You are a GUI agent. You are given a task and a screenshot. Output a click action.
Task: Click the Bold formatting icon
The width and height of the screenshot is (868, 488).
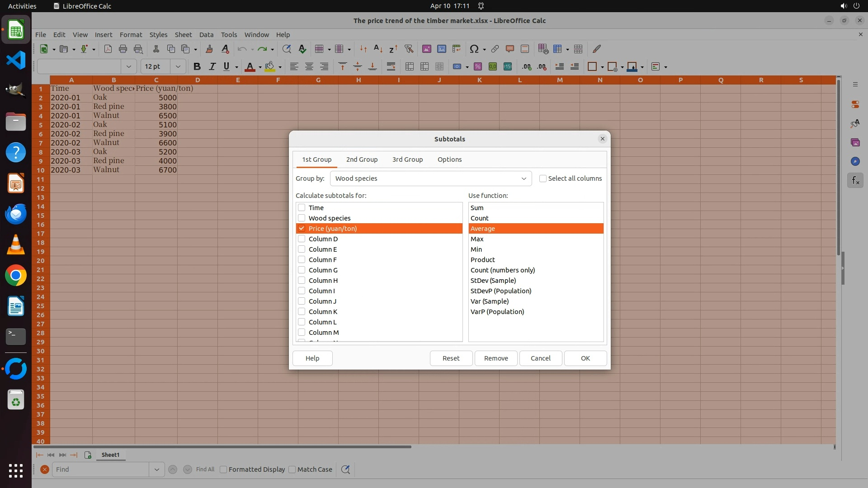pyautogui.click(x=197, y=67)
